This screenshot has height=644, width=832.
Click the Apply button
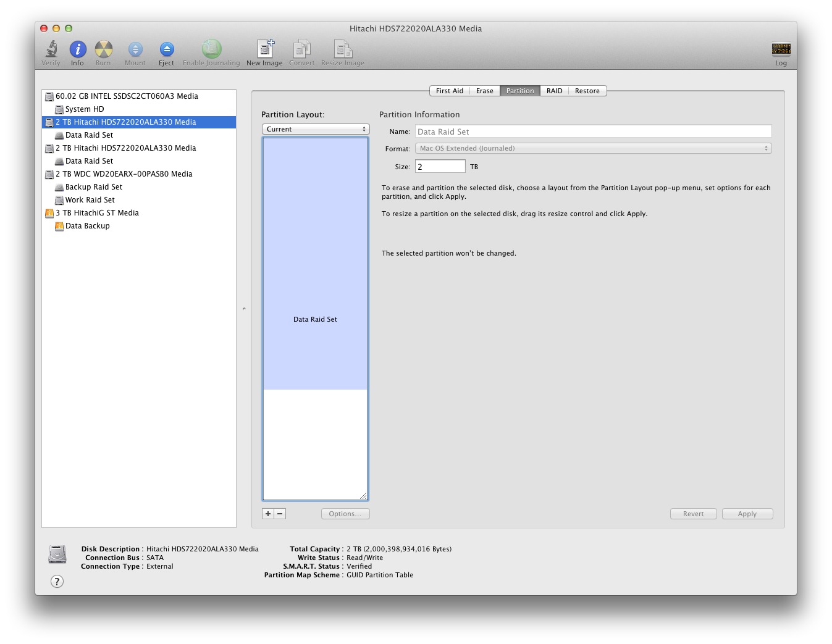(x=747, y=514)
